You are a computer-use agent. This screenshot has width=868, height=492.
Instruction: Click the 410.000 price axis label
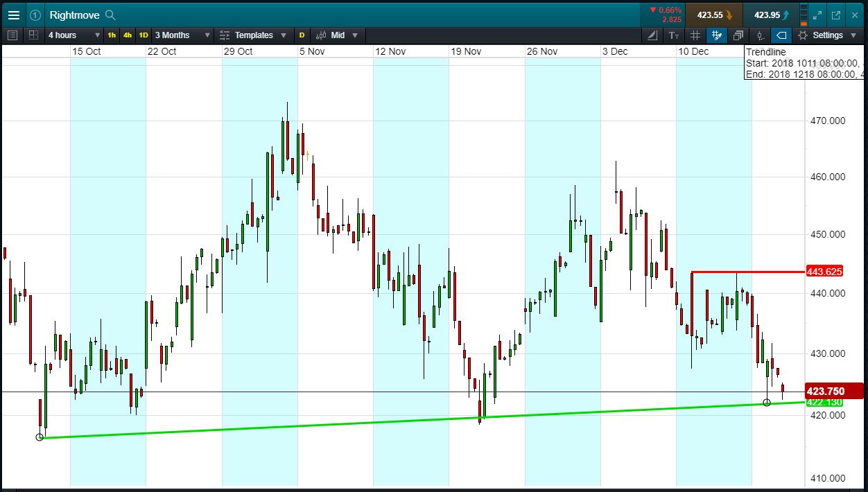click(x=827, y=478)
